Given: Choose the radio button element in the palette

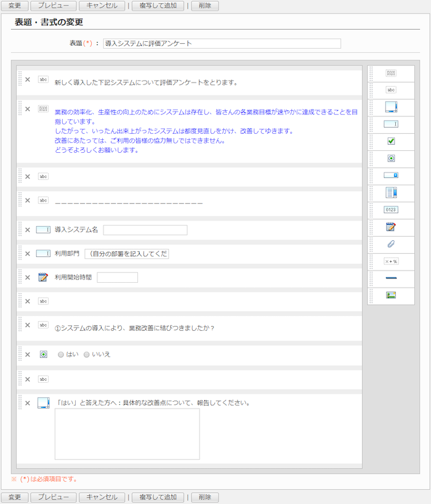Looking at the screenshot, I should point(391,158).
